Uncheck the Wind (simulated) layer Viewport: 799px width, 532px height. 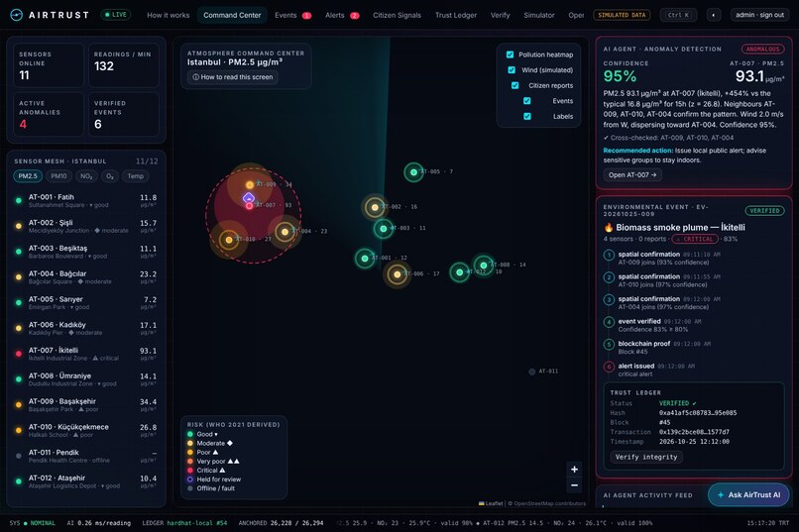click(x=512, y=69)
